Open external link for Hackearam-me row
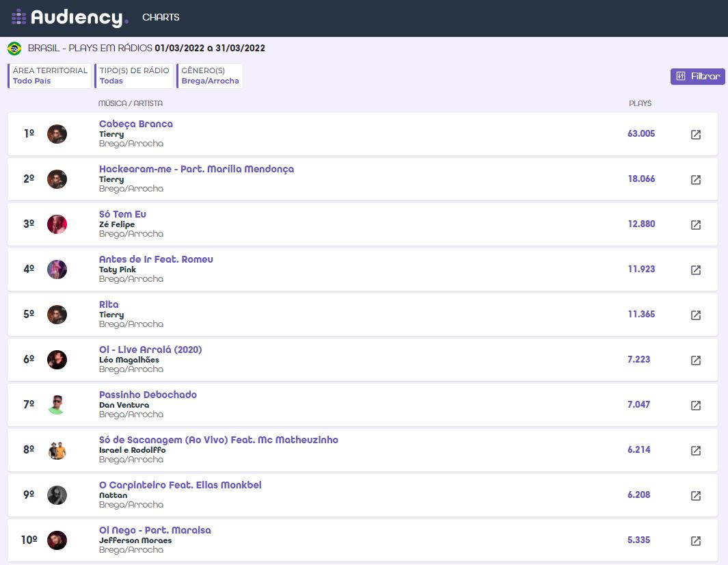 pyautogui.click(x=695, y=180)
